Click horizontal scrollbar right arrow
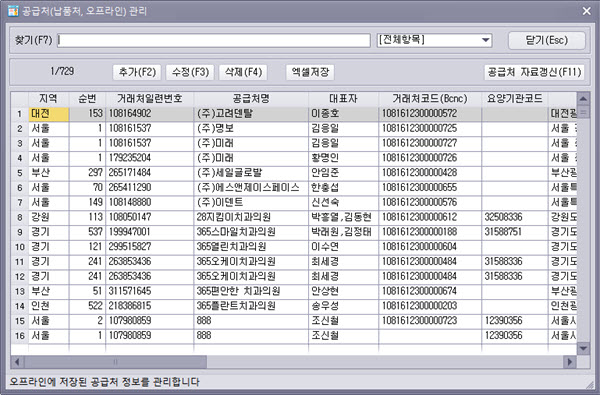 tap(570, 361)
